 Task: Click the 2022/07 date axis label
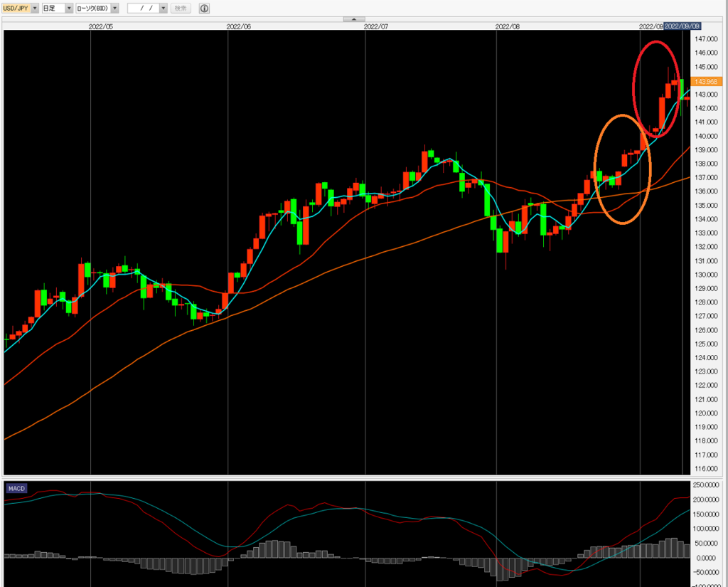pyautogui.click(x=375, y=26)
